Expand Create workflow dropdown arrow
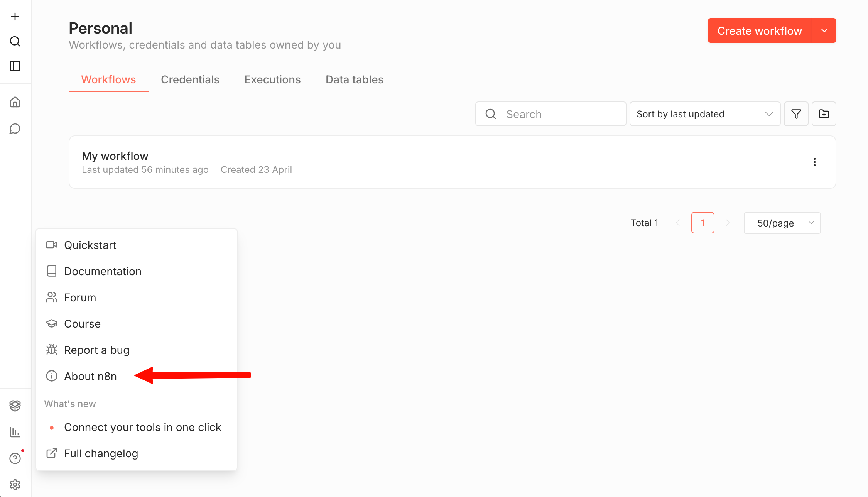This screenshot has height=497, width=868. point(824,30)
